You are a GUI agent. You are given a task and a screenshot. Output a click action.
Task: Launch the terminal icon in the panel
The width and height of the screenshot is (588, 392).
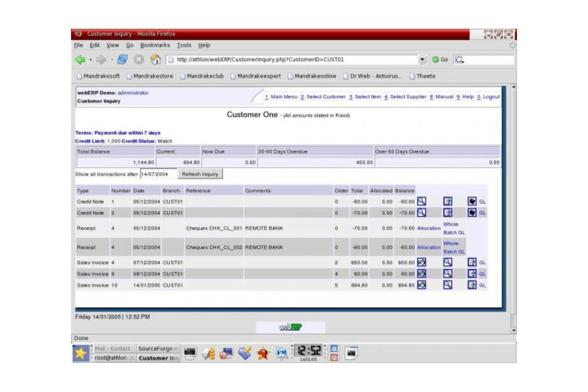point(190,353)
